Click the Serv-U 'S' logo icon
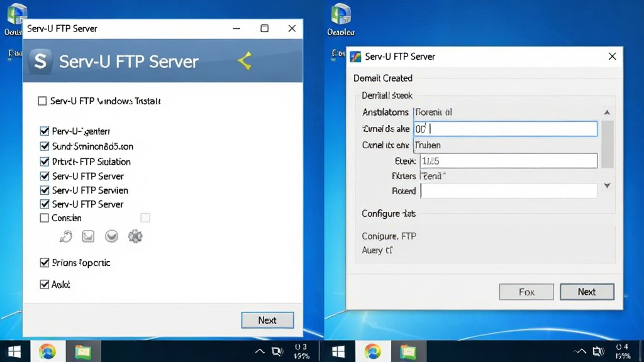The width and height of the screenshot is (644, 362). tap(40, 61)
